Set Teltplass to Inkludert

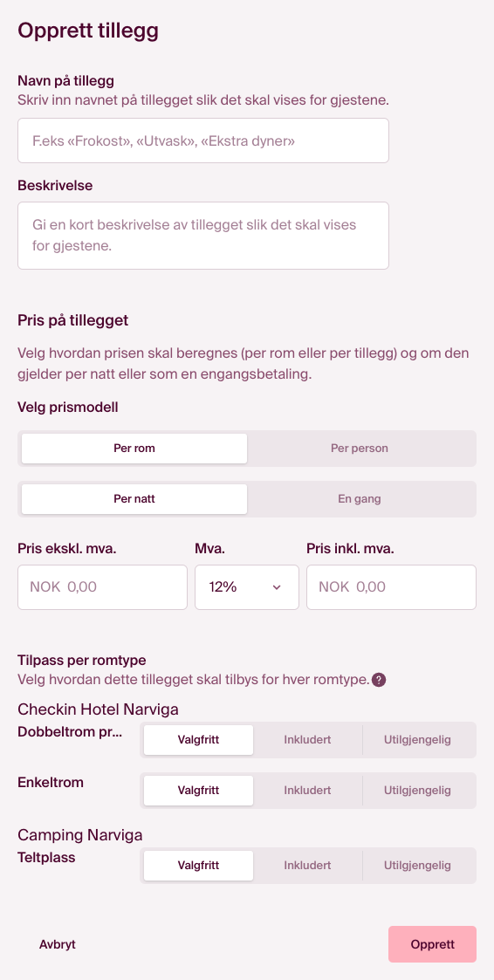pyautogui.click(x=307, y=866)
